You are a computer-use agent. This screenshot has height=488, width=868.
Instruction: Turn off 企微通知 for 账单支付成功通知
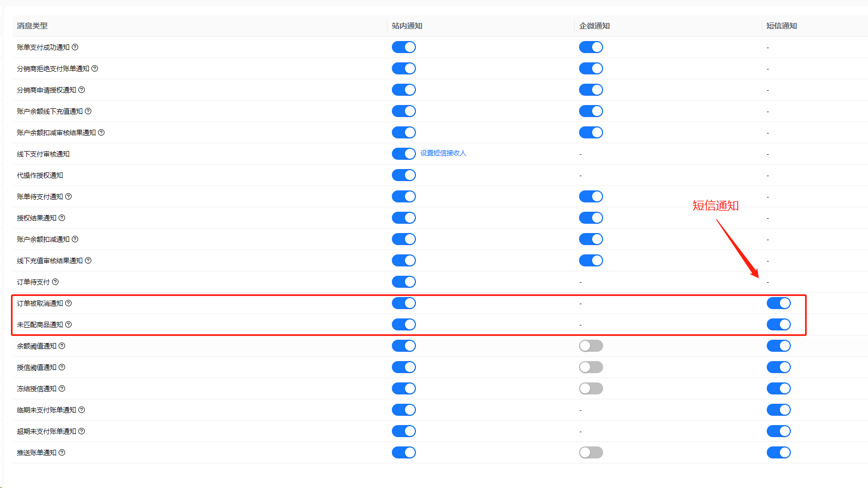click(x=591, y=47)
